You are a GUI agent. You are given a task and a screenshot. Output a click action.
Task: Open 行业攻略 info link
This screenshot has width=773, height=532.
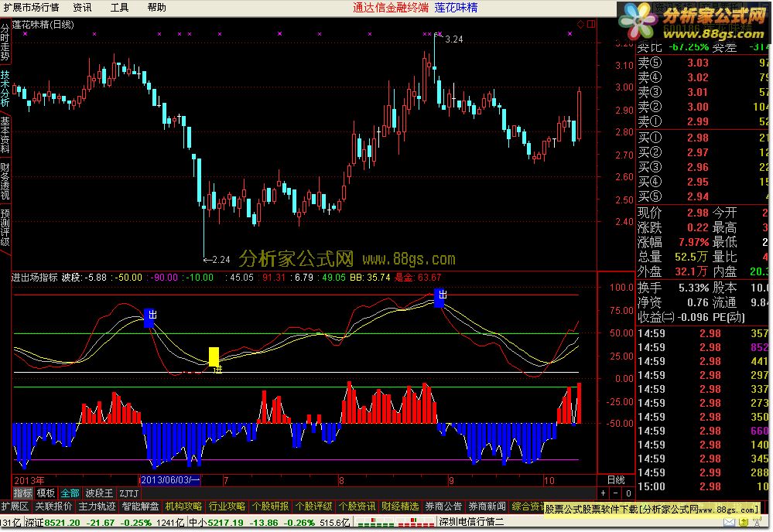(227, 506)
